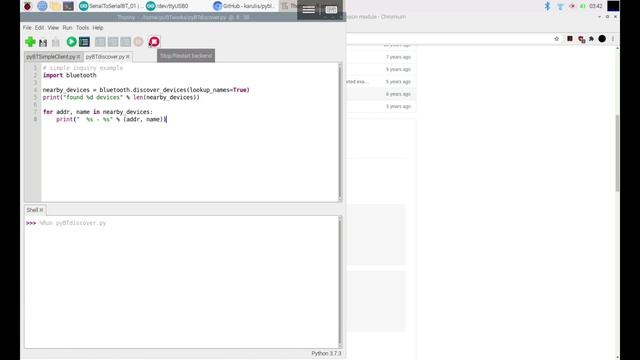The height and width of the screenshot is (360, 640).
Task: Click the Chromium extensions puzzle icon
Action: 591,39
